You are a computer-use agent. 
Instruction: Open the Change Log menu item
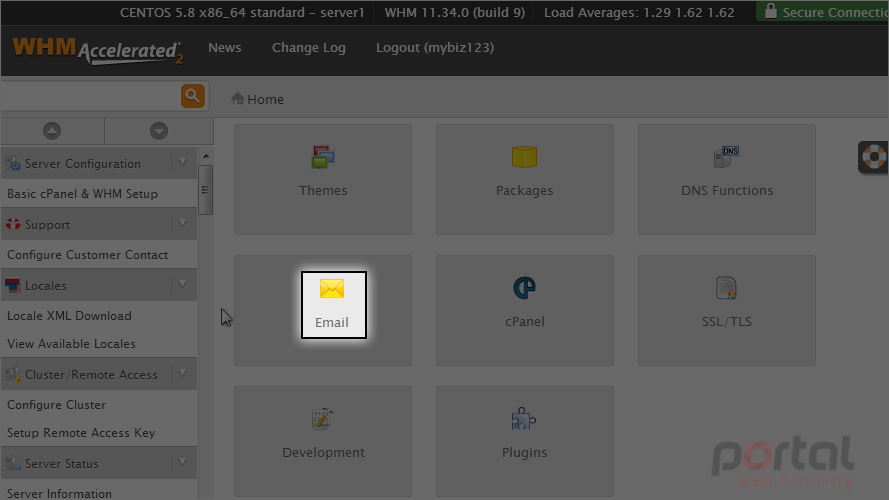308,48
